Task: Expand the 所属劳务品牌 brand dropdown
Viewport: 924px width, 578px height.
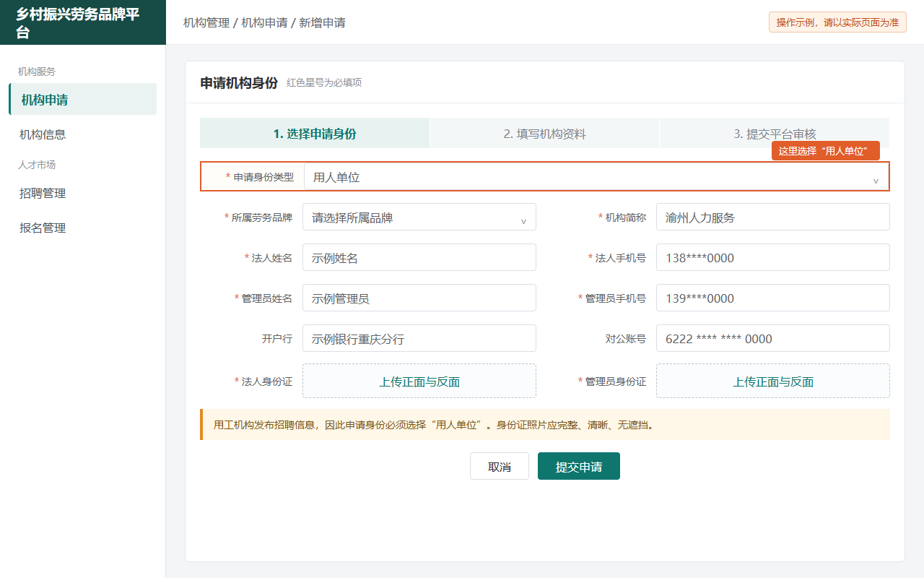Action: (419, 217)
